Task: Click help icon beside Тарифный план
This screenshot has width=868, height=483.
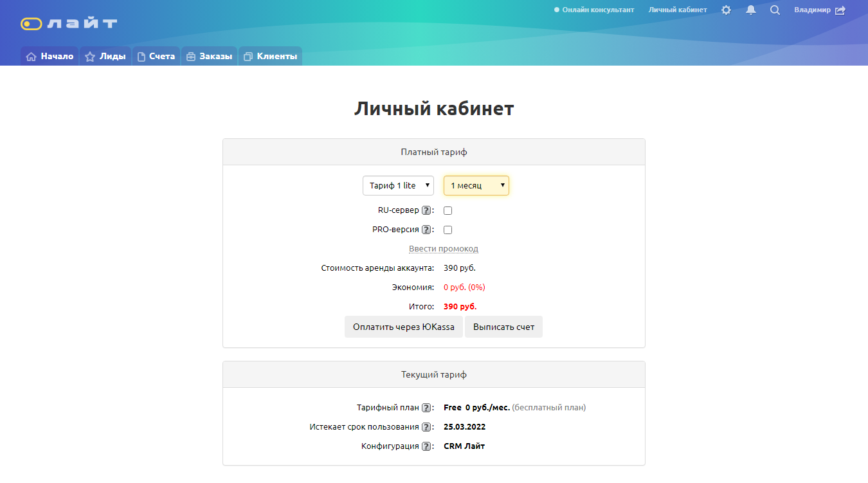Action: (426, 408)
